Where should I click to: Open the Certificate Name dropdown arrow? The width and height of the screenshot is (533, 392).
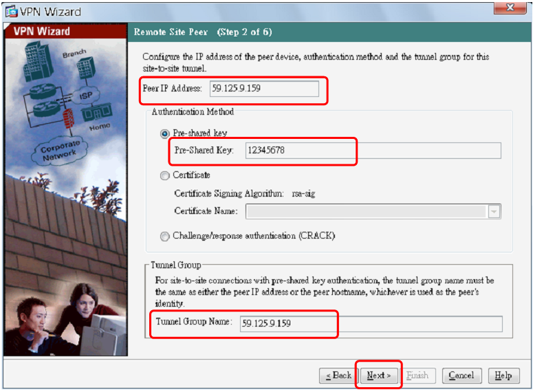click(x=494, y=212)
